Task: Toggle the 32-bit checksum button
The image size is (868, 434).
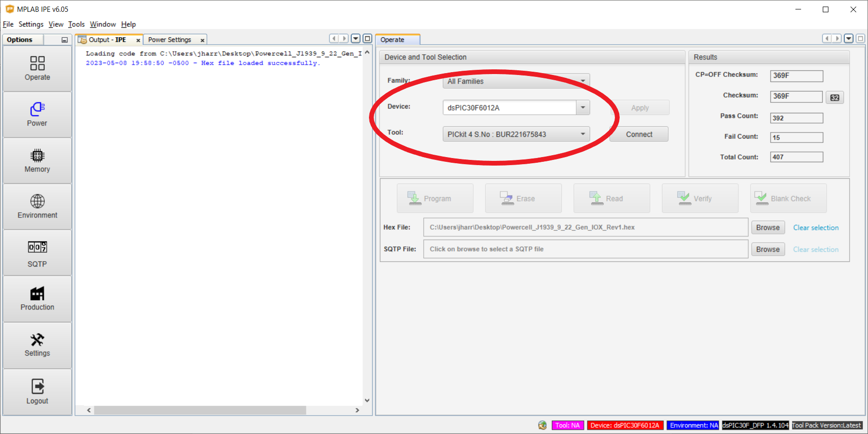Action: click(x=835, y=98)
